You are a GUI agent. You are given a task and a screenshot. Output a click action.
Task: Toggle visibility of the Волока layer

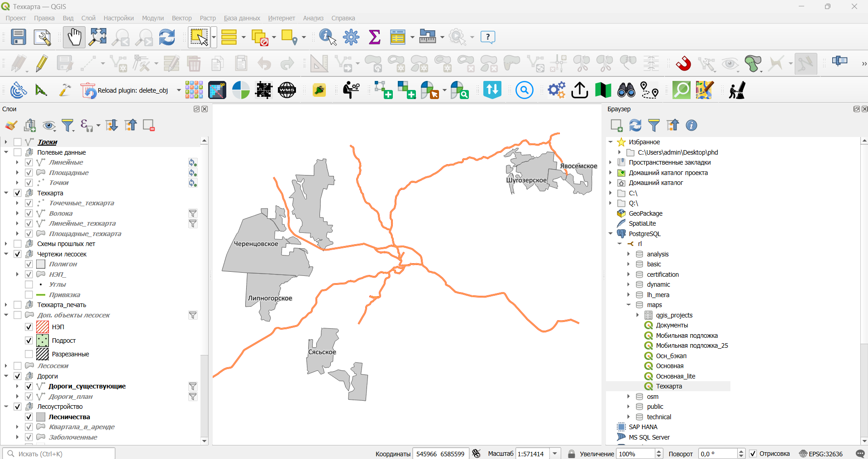[29, 213]
